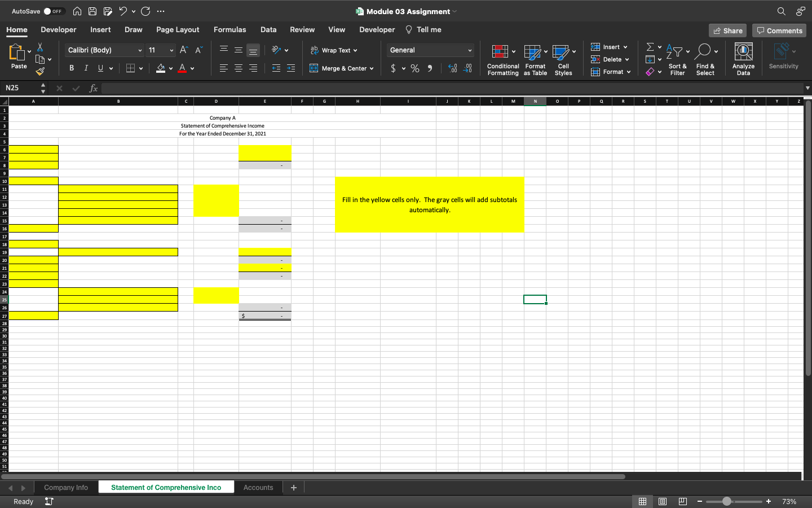Switch to the Formulas ribbon tab
Screen dimensions: 812x508
click(230, 29)
